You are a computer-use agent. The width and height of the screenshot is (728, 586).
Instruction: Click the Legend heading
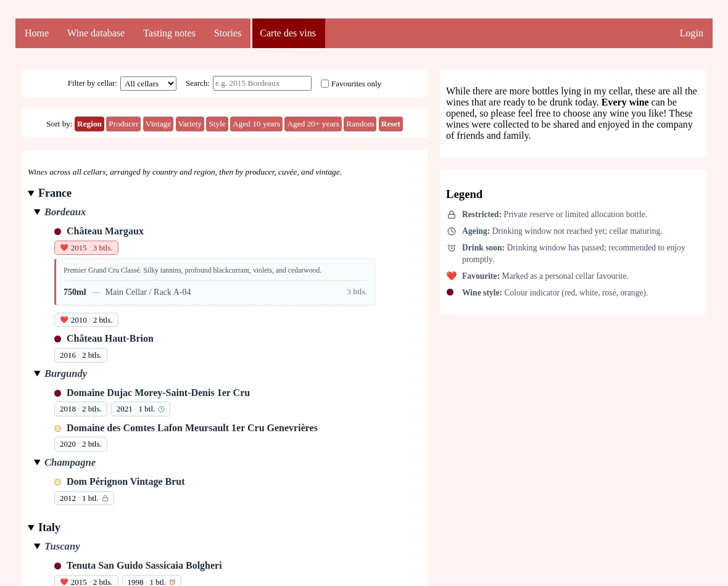pyautogui.click(x=465, y=194)
